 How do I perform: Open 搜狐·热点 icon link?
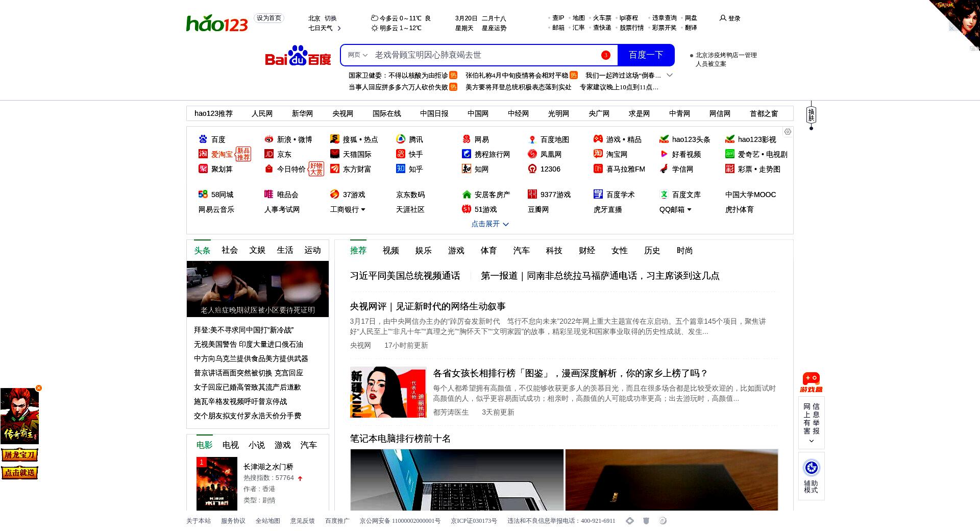coord(335,139)
